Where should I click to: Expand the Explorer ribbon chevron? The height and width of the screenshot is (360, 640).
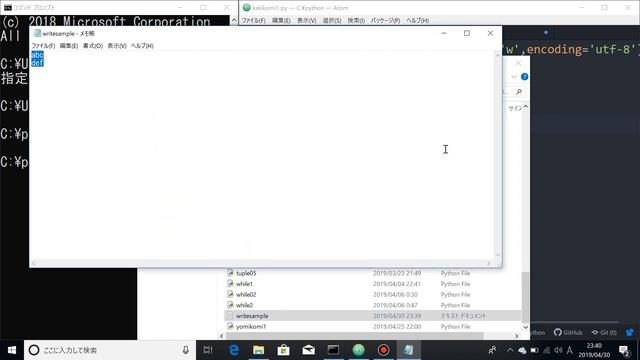click(514, 76)
